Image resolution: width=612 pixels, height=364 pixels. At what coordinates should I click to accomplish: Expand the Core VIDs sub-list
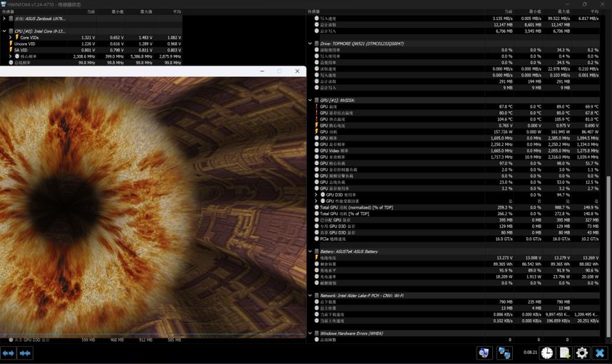point(11,38)
